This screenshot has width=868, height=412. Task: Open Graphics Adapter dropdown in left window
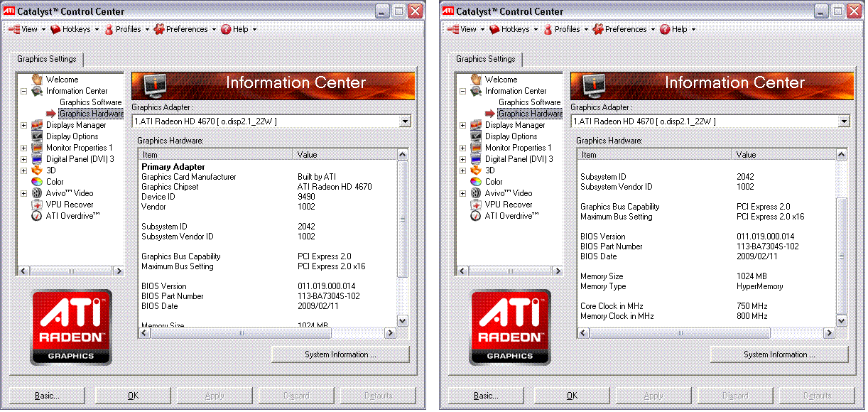[406, 121]
